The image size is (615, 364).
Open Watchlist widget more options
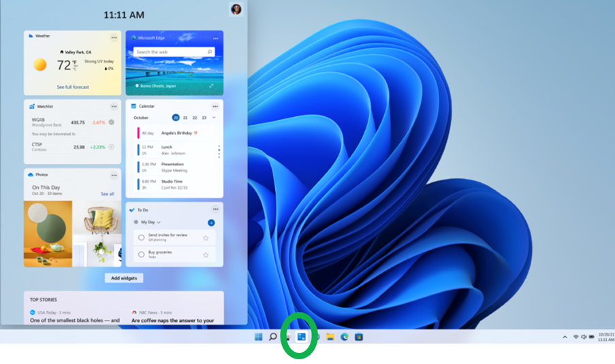pos(114,107)
